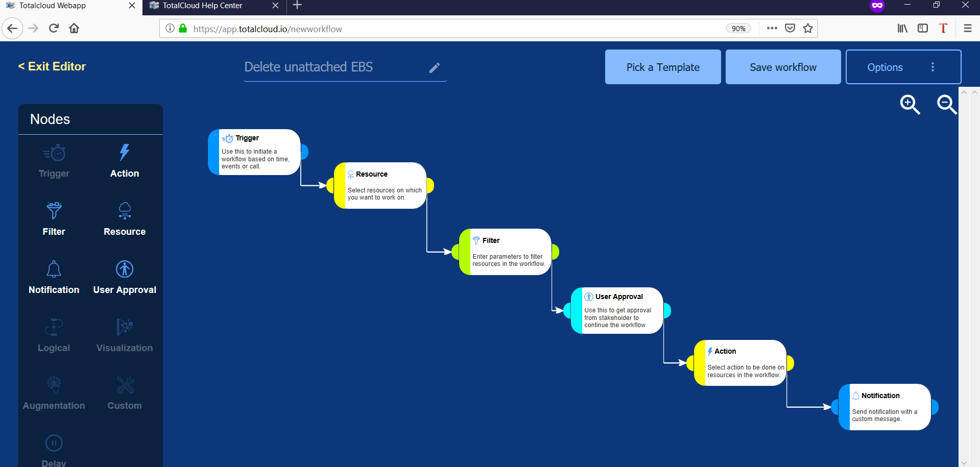Image resolution: width=980 pixels, height=467 pixels.
Task: Open a new browser tab
Action: point(297,6)
